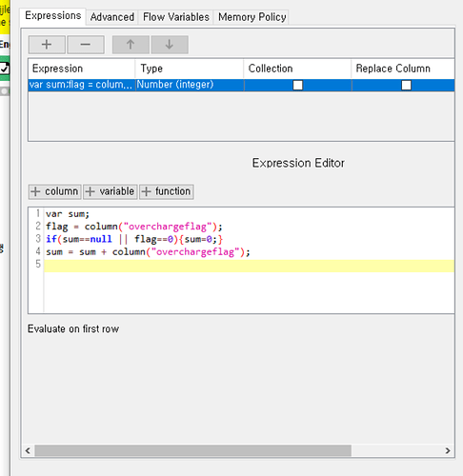
Task: Open Number (integer) type cell dropdown
Action: point(190,85)
